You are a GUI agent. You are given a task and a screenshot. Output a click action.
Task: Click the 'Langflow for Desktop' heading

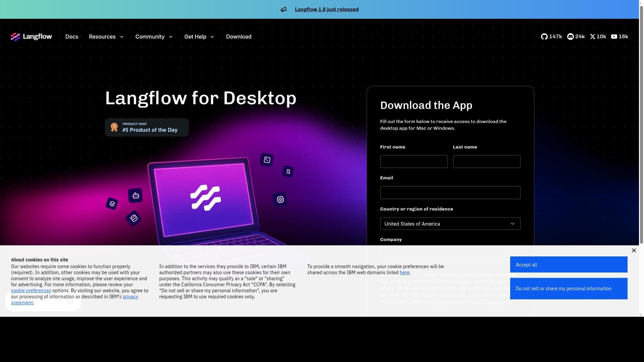(201, 98)
